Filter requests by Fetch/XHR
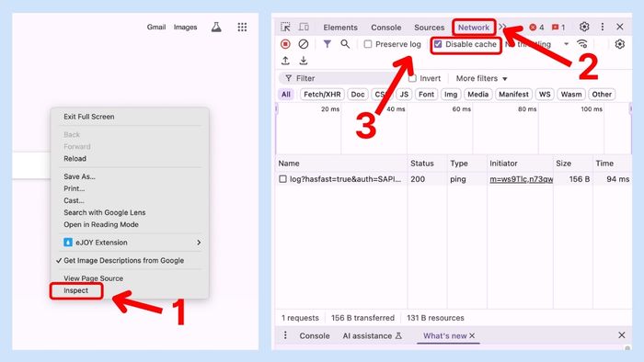Viewport: 644px width, 362px height. (322, 95)
